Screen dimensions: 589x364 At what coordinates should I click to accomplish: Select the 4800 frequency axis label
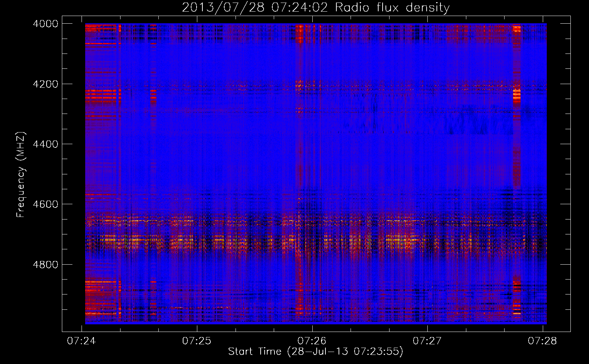(45, 265)
